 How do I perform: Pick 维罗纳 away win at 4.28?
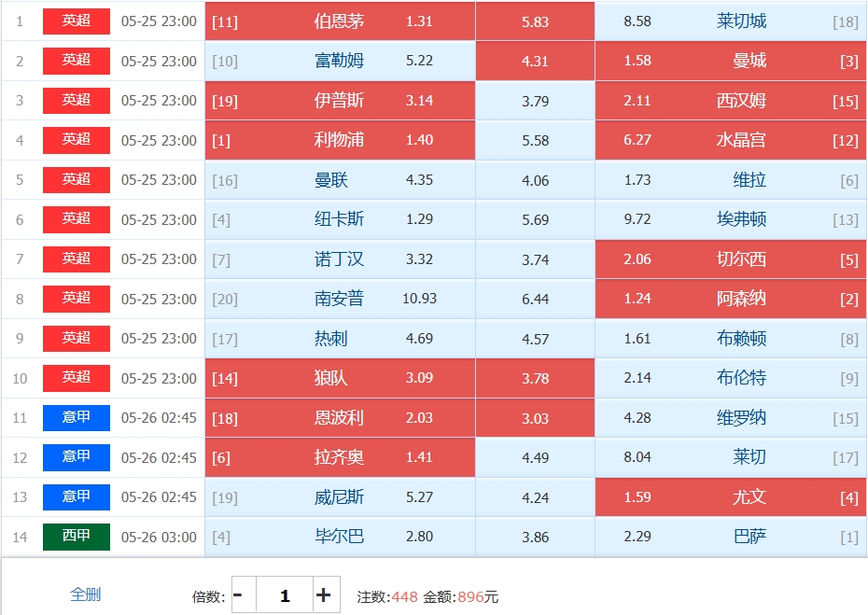731,418
